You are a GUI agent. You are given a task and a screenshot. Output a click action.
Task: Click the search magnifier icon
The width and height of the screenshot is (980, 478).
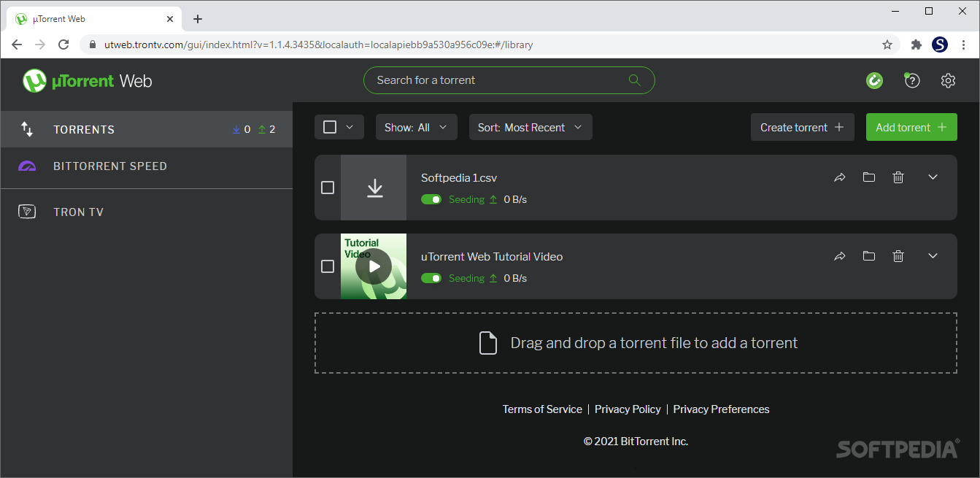click(x=634, y=80)
